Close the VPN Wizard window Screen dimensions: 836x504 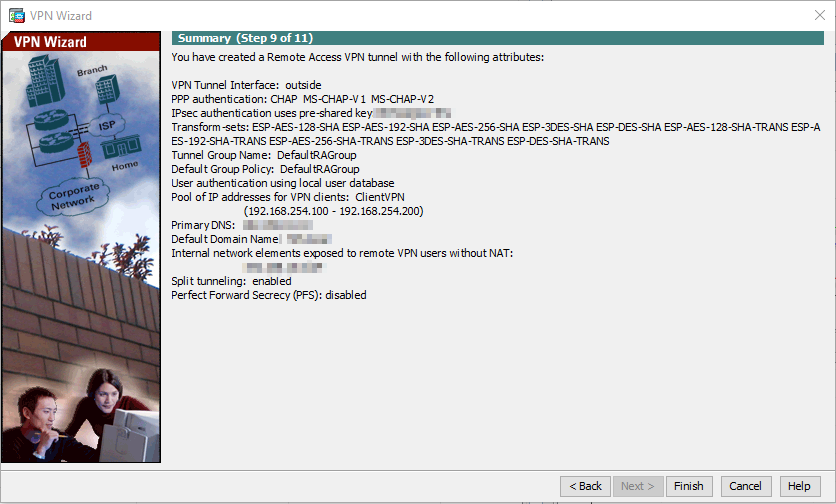point(819,15)
